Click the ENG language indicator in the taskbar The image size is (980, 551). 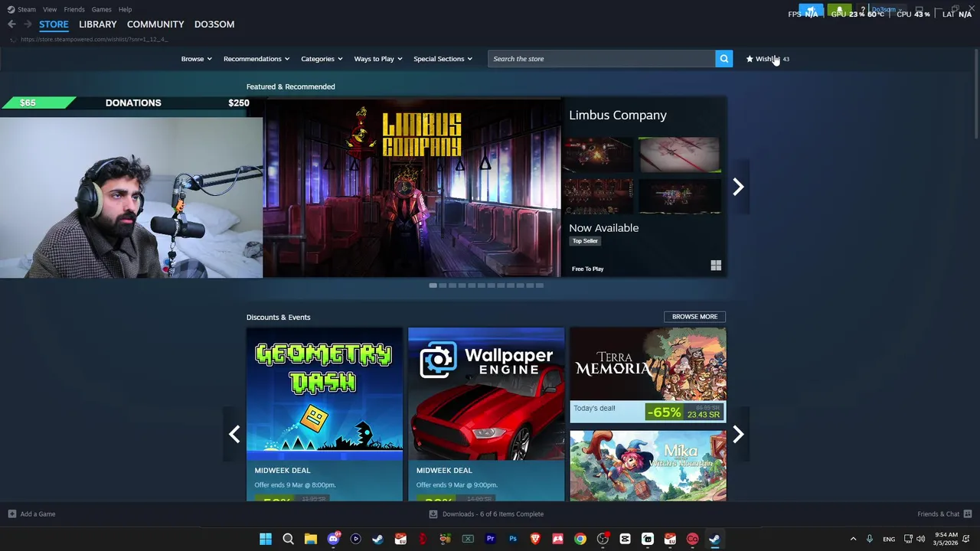889,540
